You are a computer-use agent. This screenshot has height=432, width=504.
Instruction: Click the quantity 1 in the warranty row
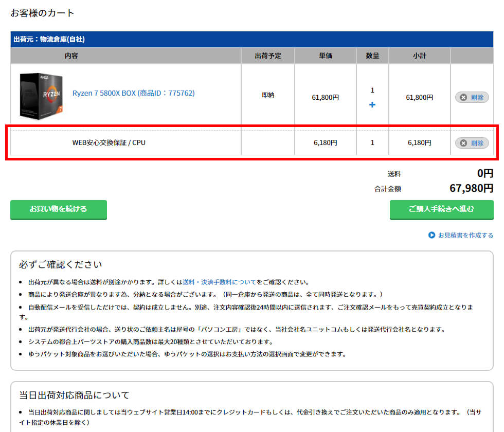click(x=372, y=143)
